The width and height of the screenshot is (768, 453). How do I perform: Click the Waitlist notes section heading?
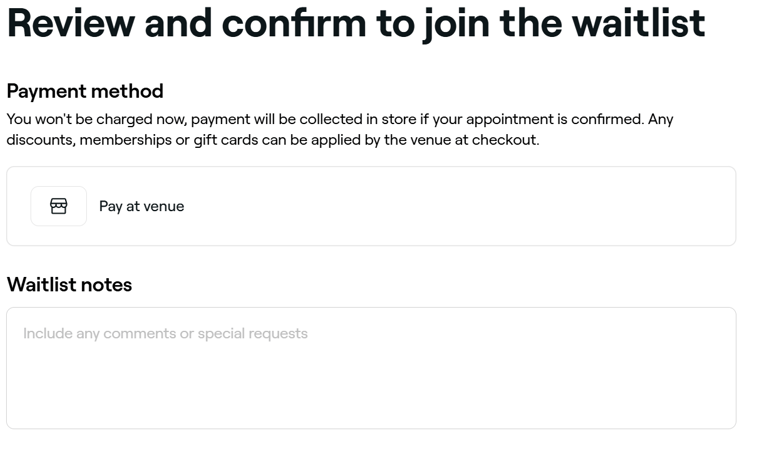[69, 285]
